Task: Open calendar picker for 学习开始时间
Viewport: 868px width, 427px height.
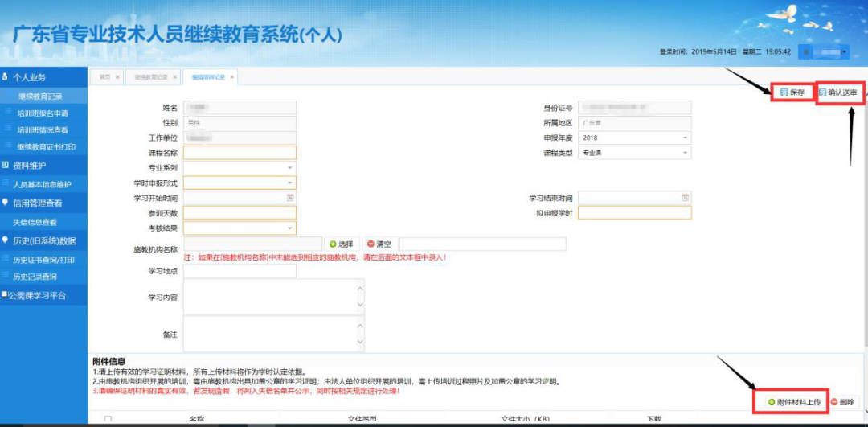Action: coord(290,198)
